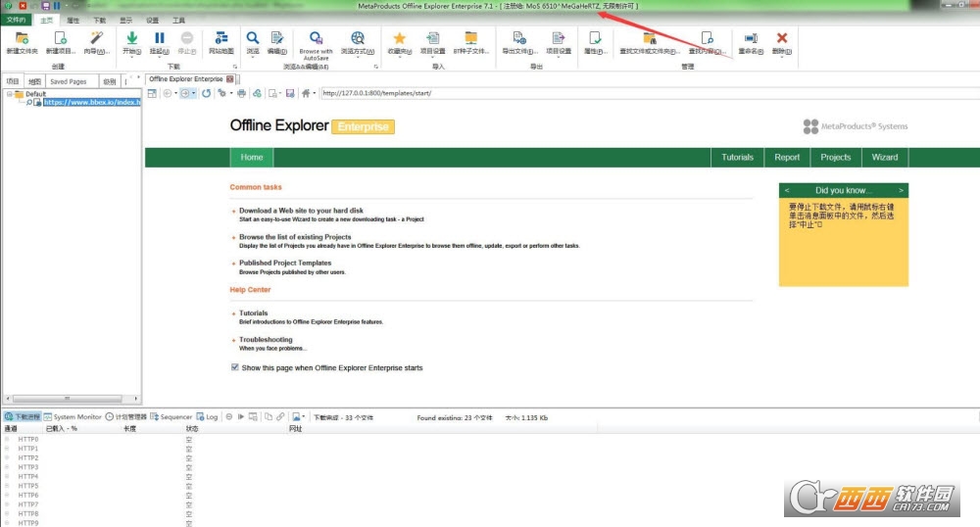Click the printer icon in browser toolbar
The width and height of the screenshot is (980, 527).
click(x=241, y=93)
